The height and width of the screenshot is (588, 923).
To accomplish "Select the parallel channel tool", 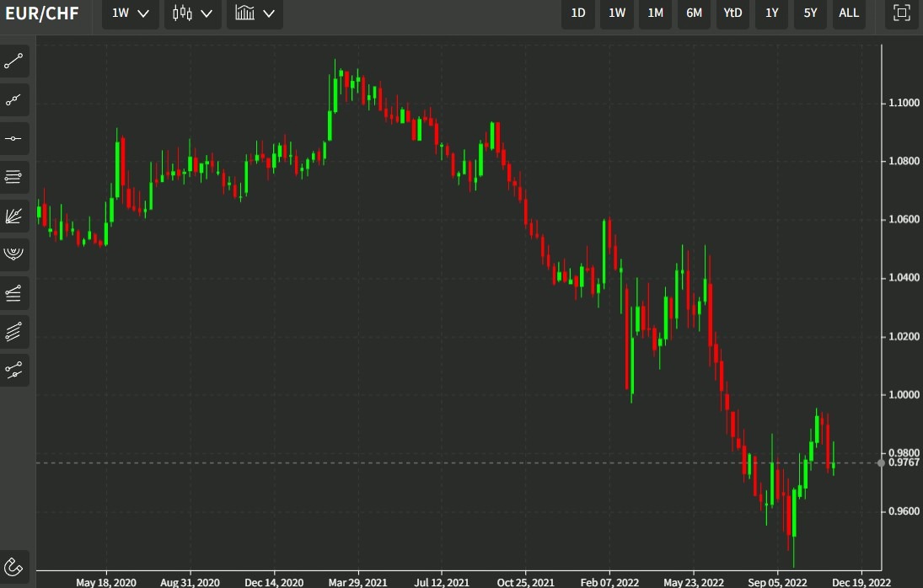I will [13, 332].
